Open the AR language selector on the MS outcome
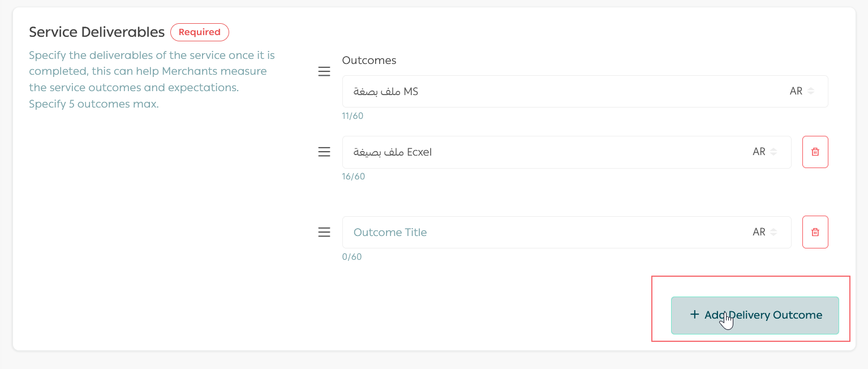The width and height of the screenshot is (868, 369). (802, 92)
